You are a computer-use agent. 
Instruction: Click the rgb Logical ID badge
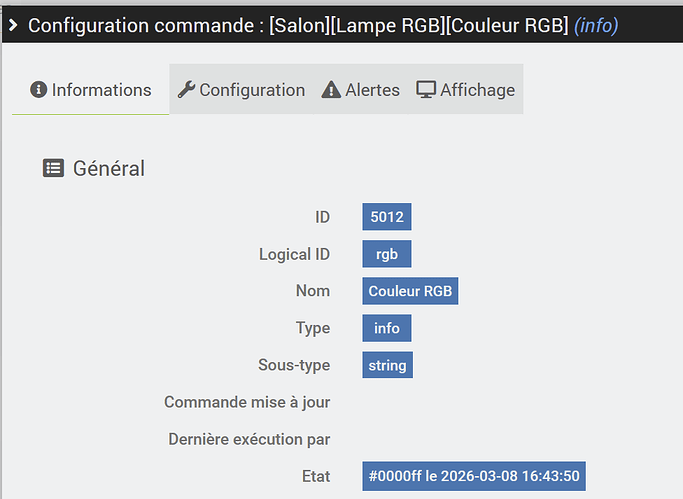[x=387, y=254]
